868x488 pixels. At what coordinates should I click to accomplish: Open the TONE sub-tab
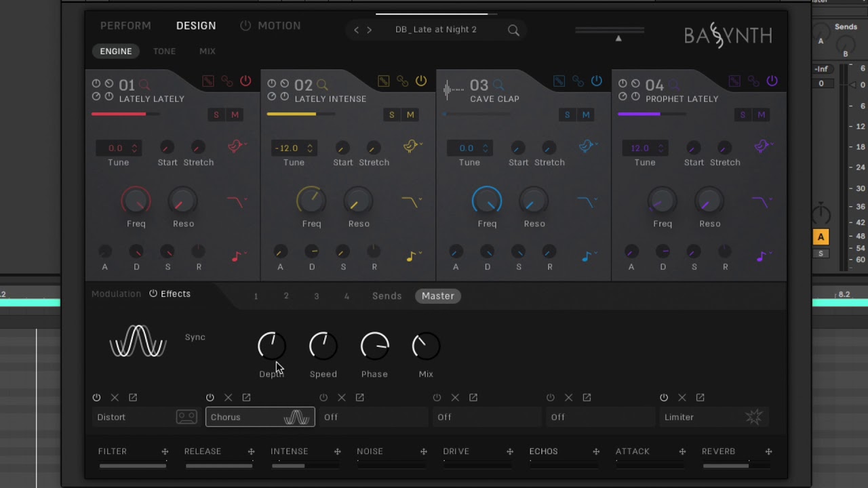[164, 51]
